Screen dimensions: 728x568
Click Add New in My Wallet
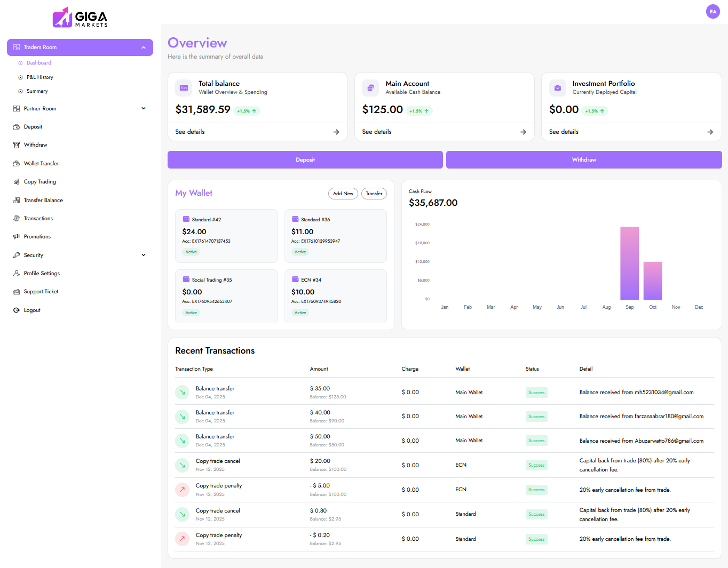pos(343,194)
